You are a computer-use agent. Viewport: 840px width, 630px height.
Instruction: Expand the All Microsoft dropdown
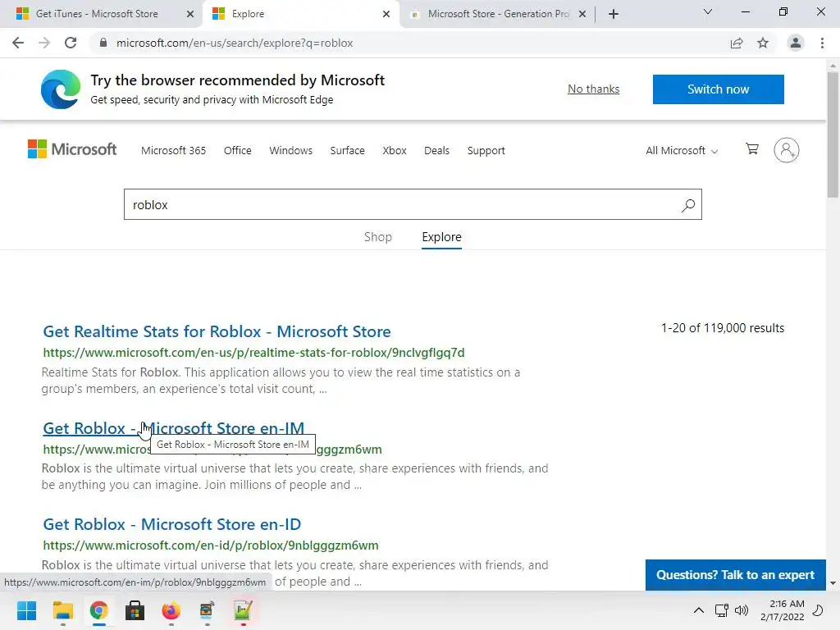click(x=682, y=151)
